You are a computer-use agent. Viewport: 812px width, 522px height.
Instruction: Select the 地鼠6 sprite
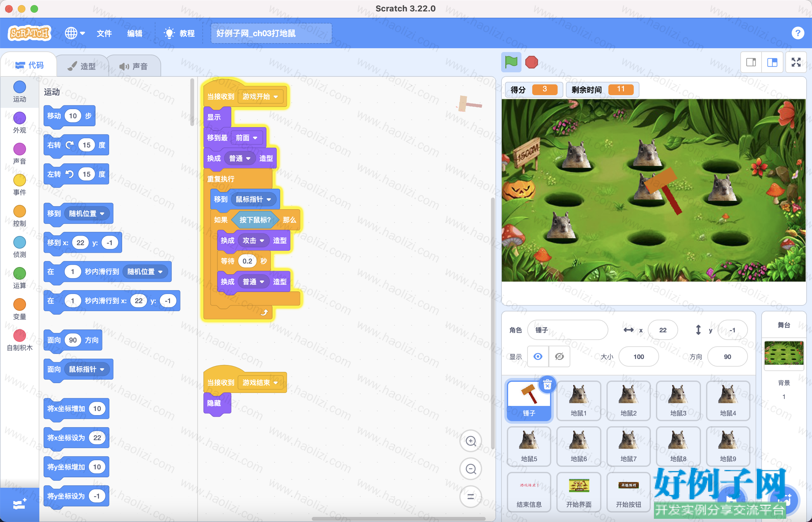click(579, 447)
